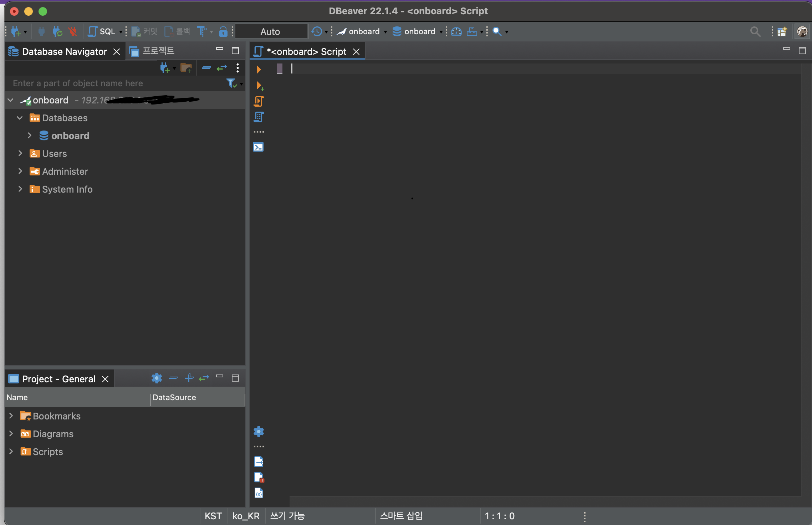This screenshot has width=812, height=525.
Task: Click the 스마트 삽입 status bar item
Action: tap(401, 516)
